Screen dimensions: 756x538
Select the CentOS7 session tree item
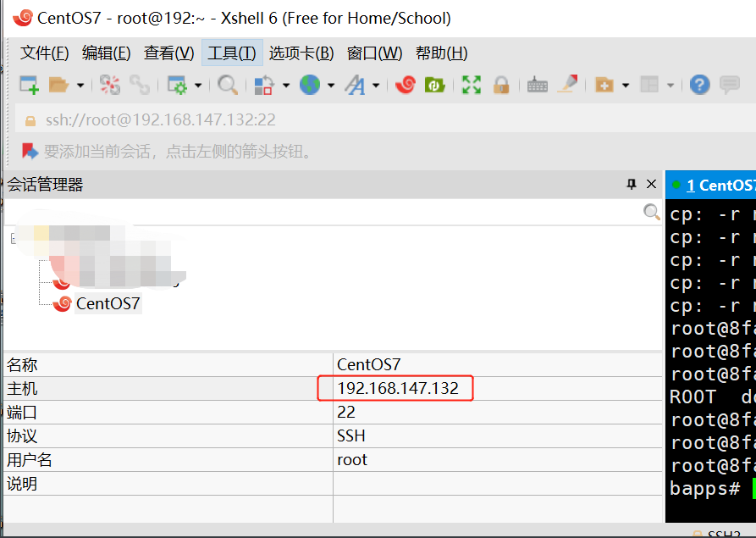pyautogui.click(x=108, y=303)
